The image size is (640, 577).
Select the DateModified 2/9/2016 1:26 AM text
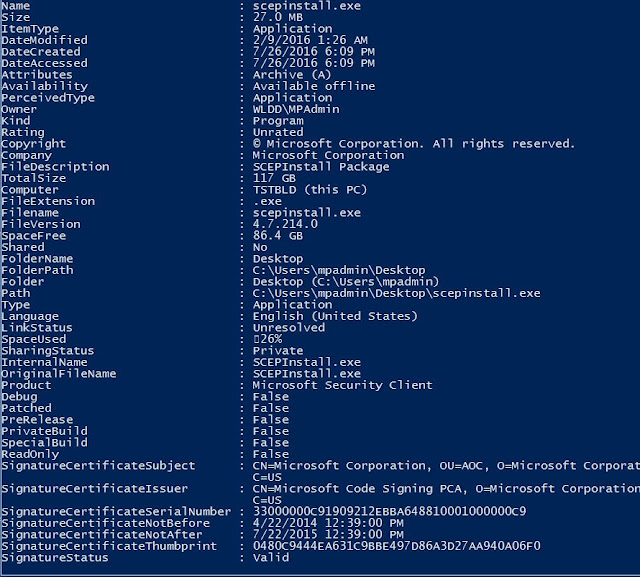coord(310,40)
